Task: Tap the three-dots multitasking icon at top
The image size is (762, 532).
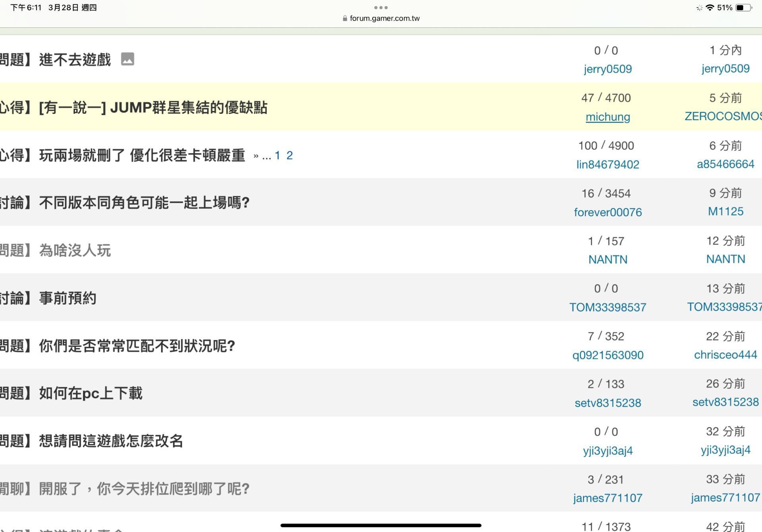Action: pos(381,7)
